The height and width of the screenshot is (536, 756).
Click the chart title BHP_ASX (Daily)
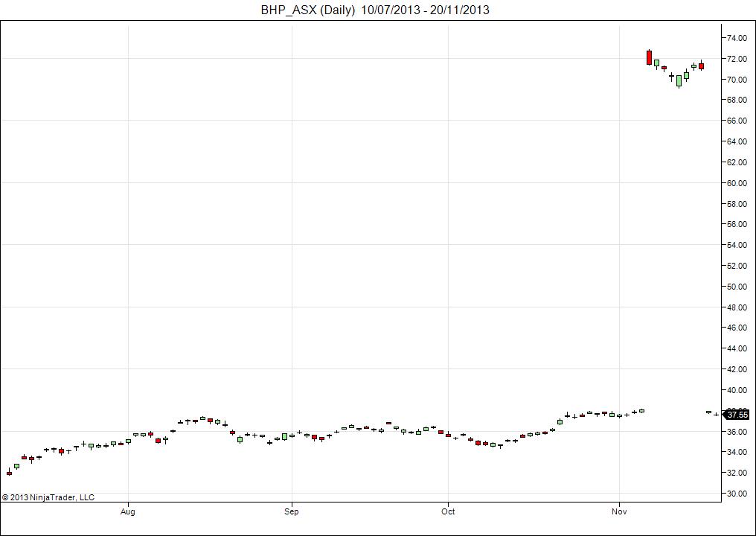[307, 10]
